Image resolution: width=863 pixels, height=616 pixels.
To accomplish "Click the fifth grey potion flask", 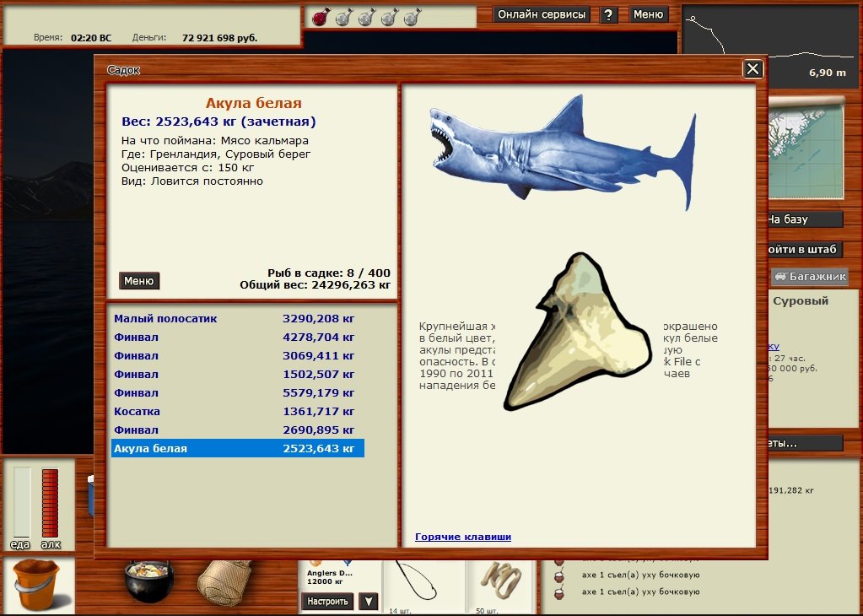I will click(413, 17).
